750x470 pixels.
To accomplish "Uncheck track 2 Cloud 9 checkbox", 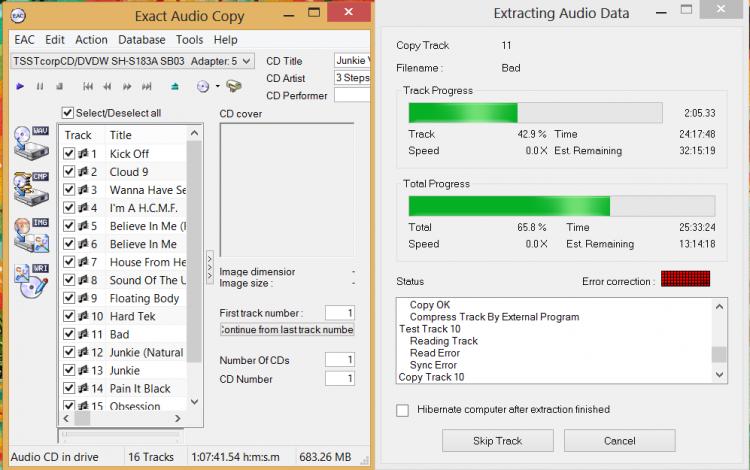I will point(69,172).
